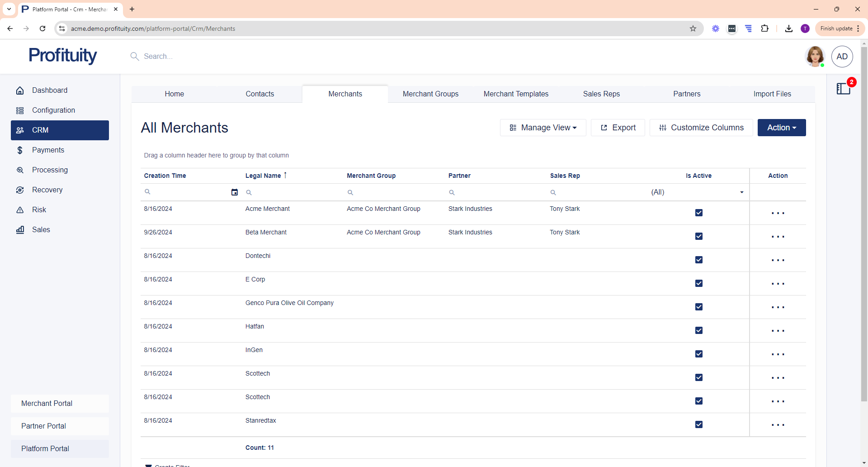This screenshot has height=467, width=868.
Task: Click the Risk warning triangle icon
Action: 20,210
